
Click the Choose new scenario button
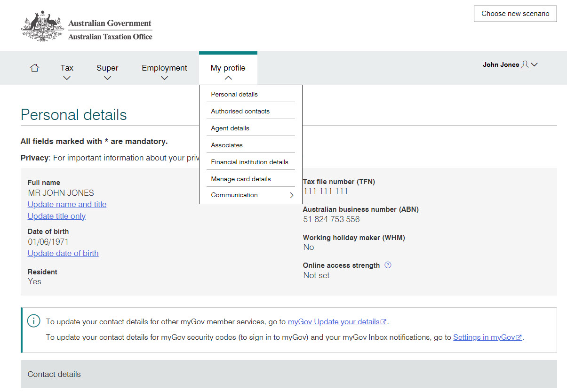[x=515, y=14]
